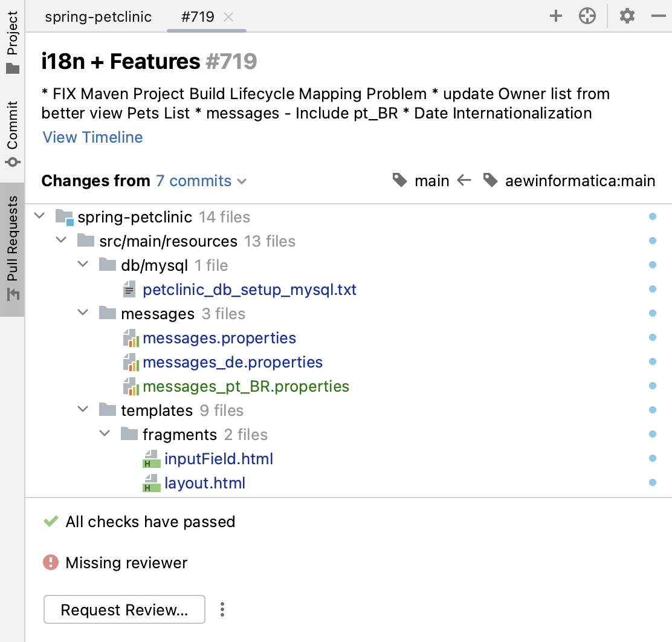Screen dimensions: 672x642
Task: Mark layout.html as viewed via its blue dot
Action: pos(653,482)
